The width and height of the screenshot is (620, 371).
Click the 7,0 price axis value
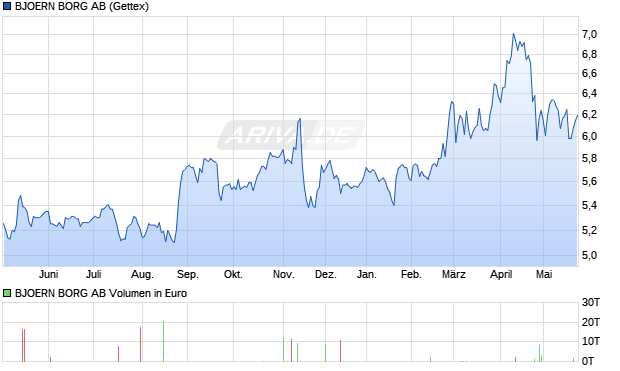click(589, 34)
